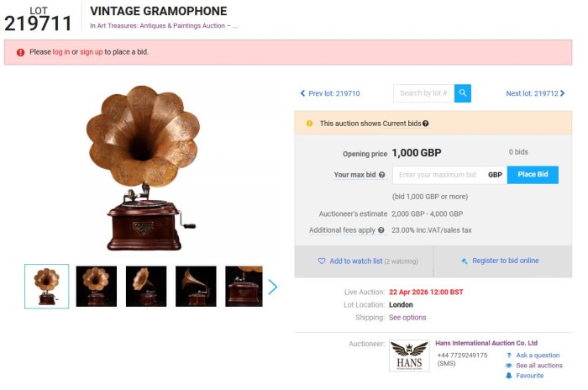Open the See all auctions link

click(x=539, y=366)
